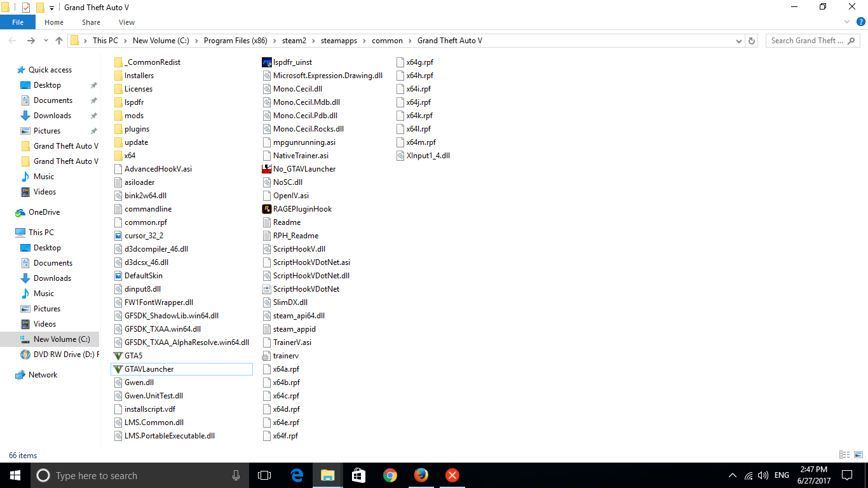Screen dimensions: 868x488
Task: Expand This PC breadcrumb arrow
Action: pos(125,41)
